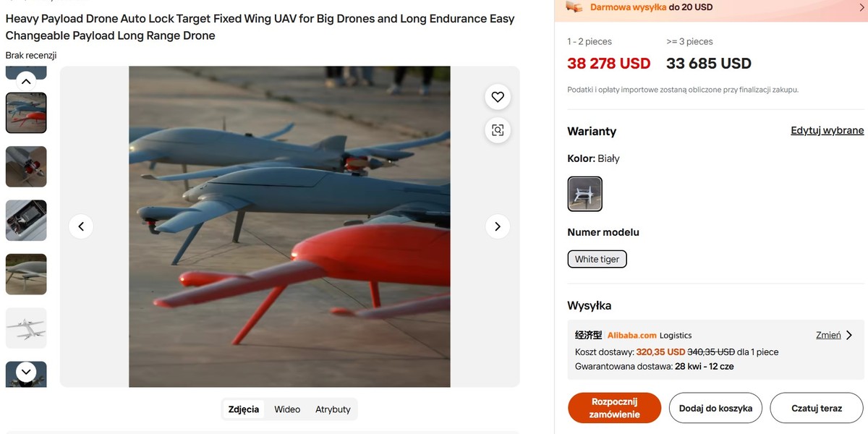Go back a photo with the left arrow
Viewport: 868px width, 434px height.
81,226
